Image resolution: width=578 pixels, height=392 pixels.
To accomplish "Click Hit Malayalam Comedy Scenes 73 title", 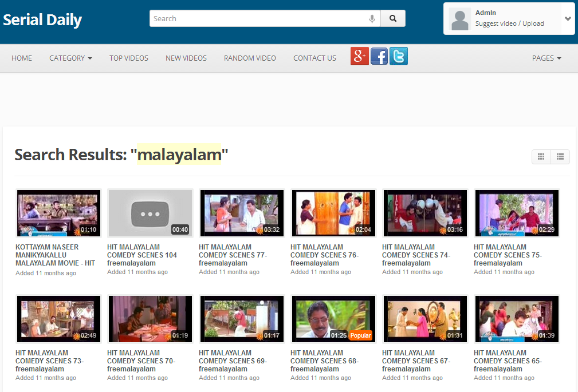I will point(50,361).
